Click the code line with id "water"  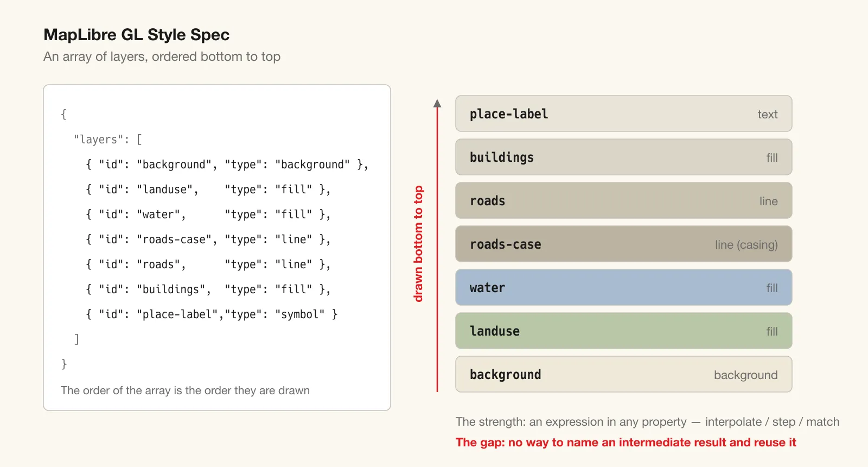pyautogui.click(x=208, y=214)
